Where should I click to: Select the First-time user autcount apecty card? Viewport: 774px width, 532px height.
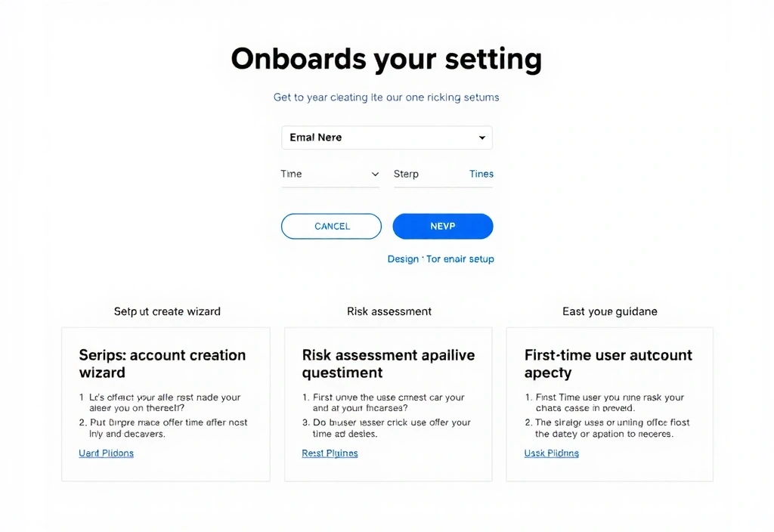coord(609,404)
